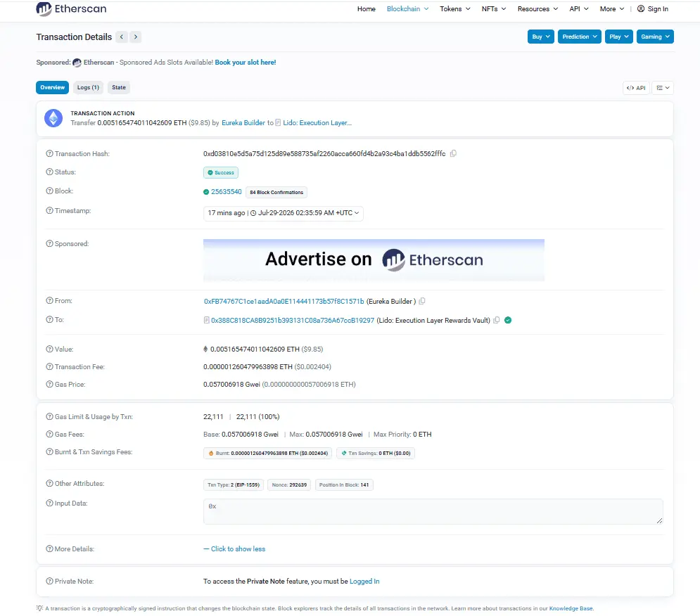Open the Resources dropdown menu
700x616 pixels.
(x=537, y=9)
